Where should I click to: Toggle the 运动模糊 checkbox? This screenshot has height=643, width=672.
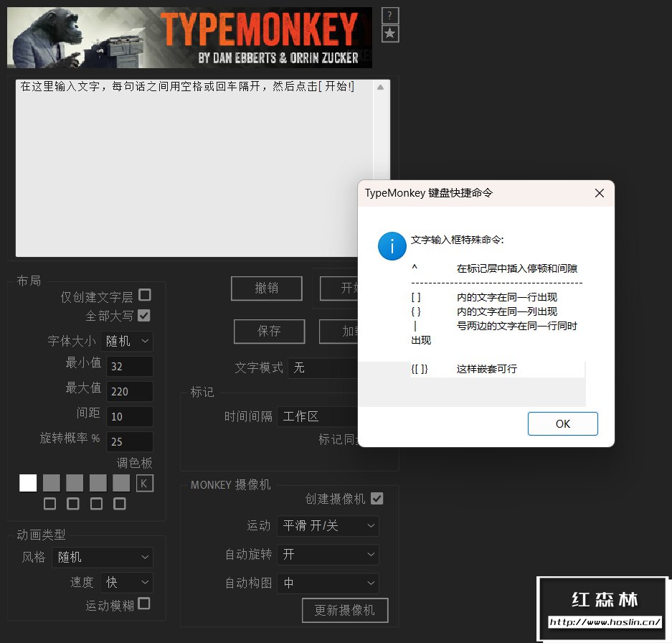click(144, 604)
